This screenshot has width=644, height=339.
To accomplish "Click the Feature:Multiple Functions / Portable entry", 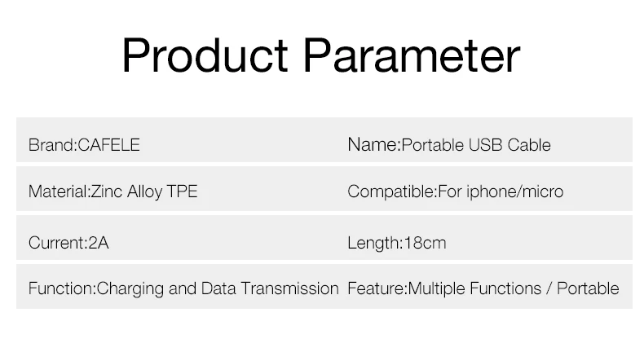I will [483, 288].
